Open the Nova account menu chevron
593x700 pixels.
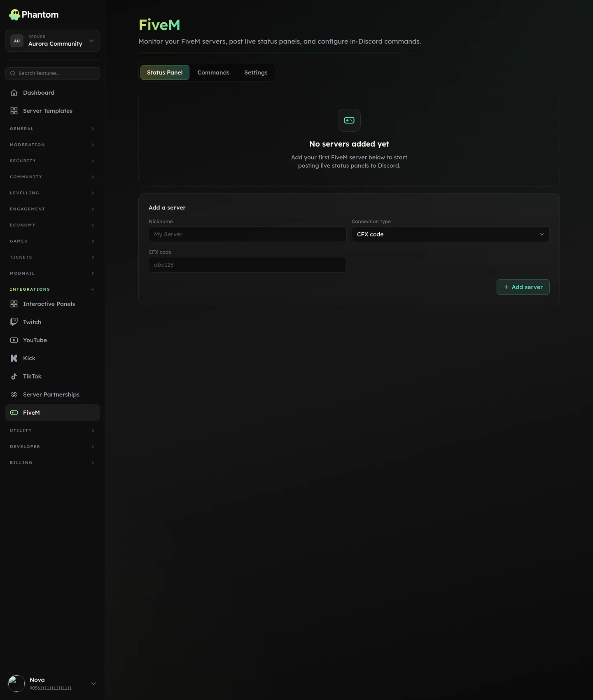click(x=93, y=684)
